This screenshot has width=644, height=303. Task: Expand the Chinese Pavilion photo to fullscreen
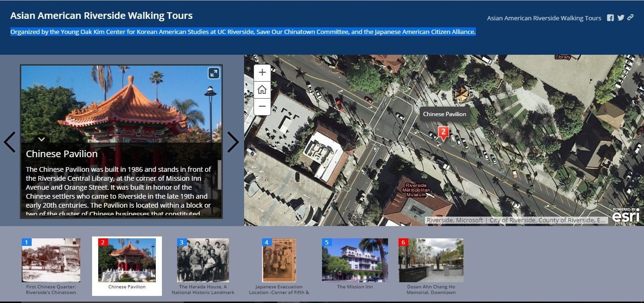click(213, 73)
